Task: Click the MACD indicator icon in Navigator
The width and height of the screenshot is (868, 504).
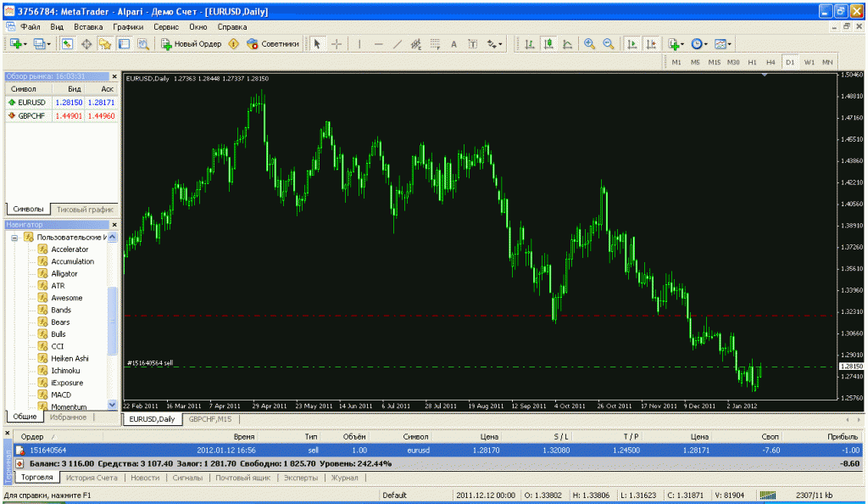Action: point(42,395)
